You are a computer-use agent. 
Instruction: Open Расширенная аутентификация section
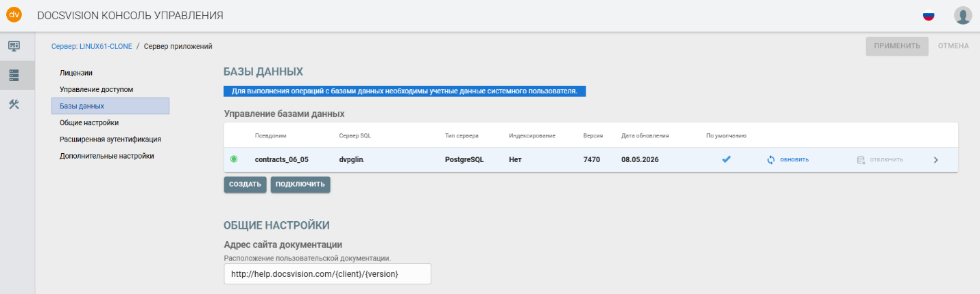click(x=110, y=139)
